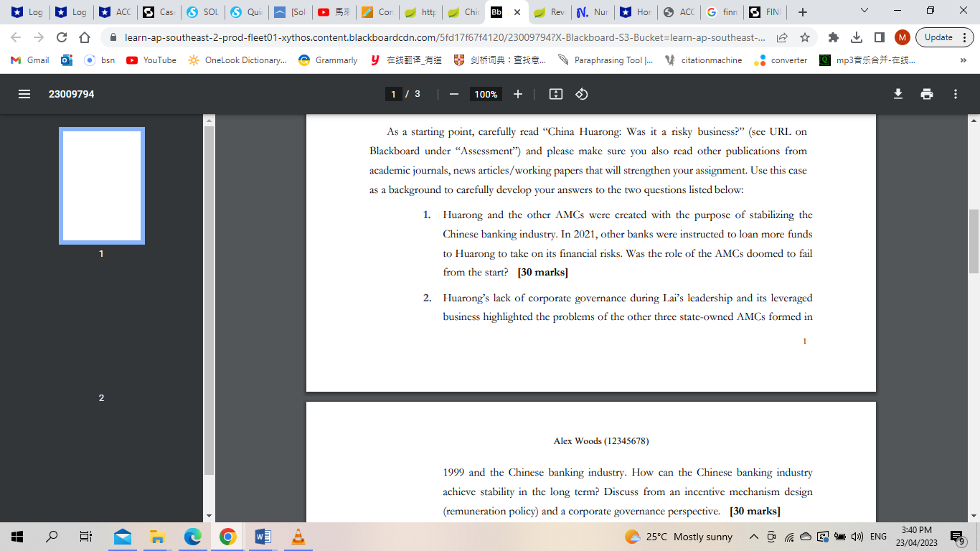The width and height of the screenshot is (980, 551).
Task: Expand the tab search dropdown
Action: click(864, 11)
